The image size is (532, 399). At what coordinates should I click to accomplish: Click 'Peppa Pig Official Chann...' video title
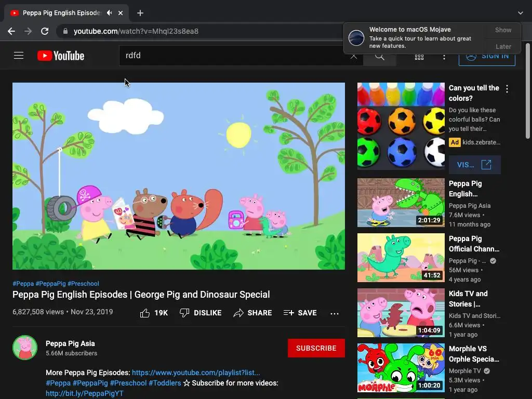coord(474,244)
